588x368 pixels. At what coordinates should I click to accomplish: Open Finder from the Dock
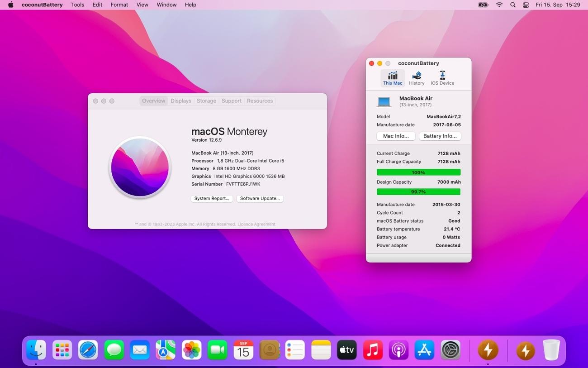(36, 350)
